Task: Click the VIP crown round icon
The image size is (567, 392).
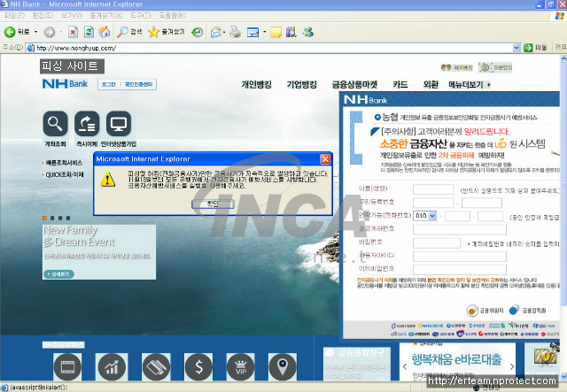Action: click(x=240, y=367)
